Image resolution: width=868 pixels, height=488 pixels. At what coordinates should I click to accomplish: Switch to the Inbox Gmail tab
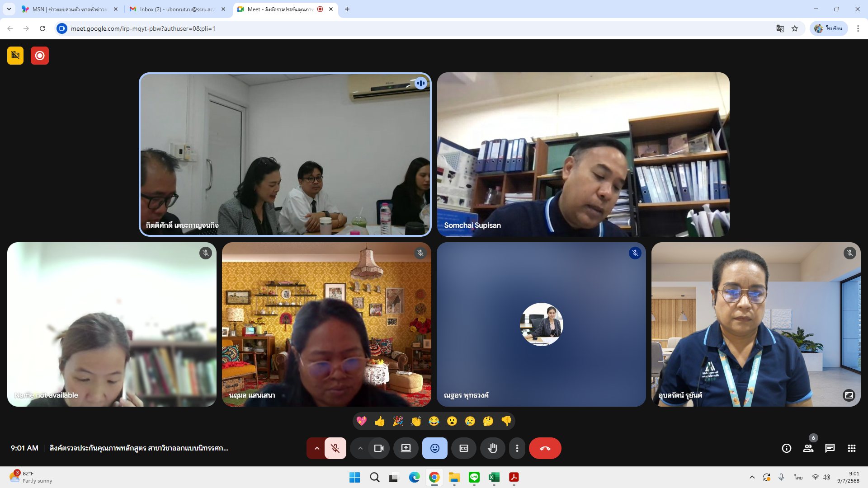click(x=176, y=9)
